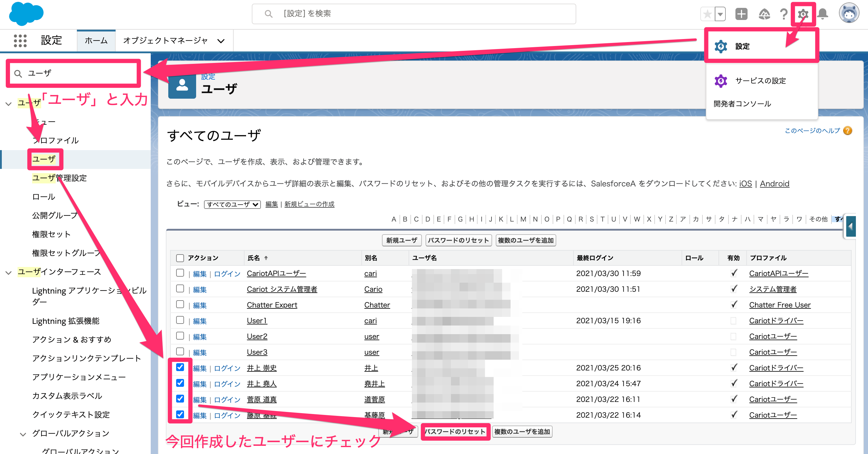
Task: Click ログイン for CariotAPIユーザー
Action: pyautogui.click(x=227, y=274)
